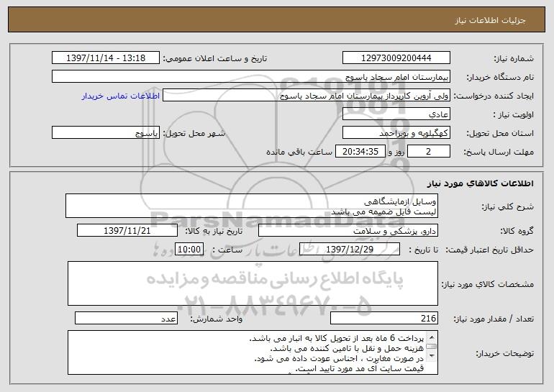Viewport: 554px width, 392px height.
Task: Select the announcement date field 1397/11/14 - 13:18
Action: coord(106,58)
